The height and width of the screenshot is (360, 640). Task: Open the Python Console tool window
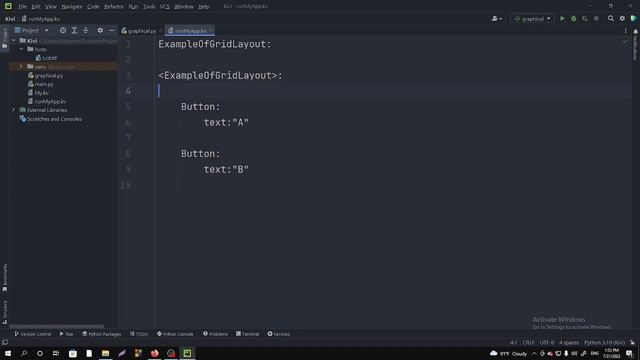[x=175, y=334]
